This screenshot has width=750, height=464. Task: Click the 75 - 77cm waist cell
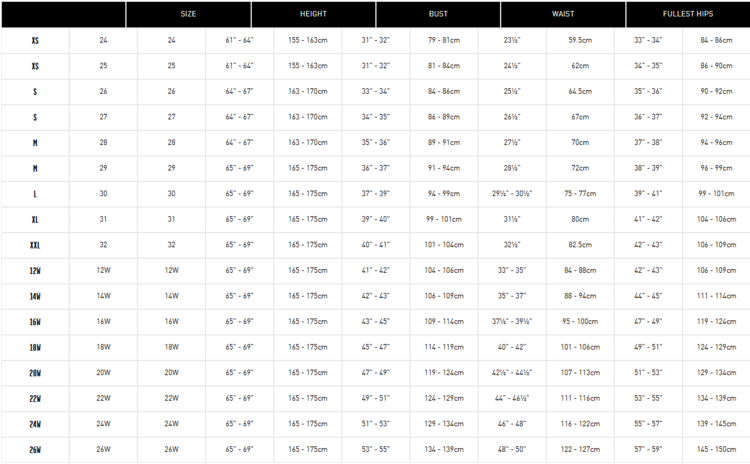point(580,194)
